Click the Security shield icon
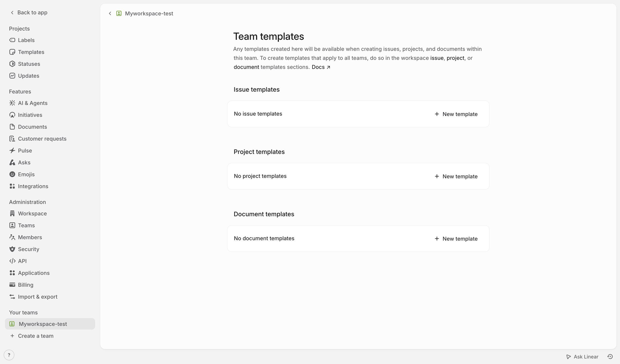This screenshot has height=364, width=620. 12,249
